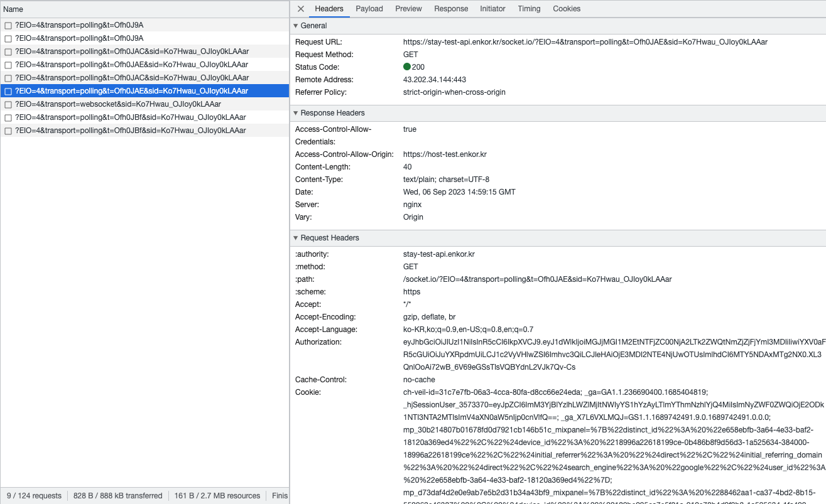Click the :authority value stay-test-api.enkor.kr

(x=439, y=254)
